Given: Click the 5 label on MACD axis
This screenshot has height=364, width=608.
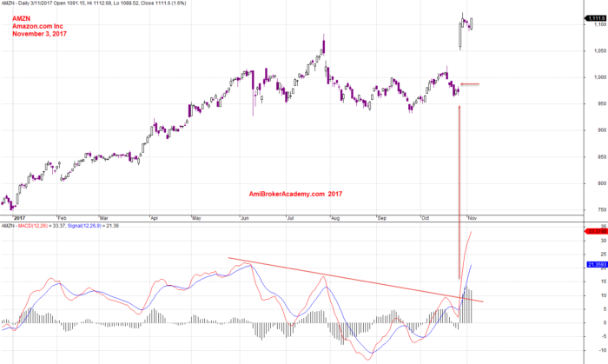Looking at the screenshot, I should click(x=605, y=309).
